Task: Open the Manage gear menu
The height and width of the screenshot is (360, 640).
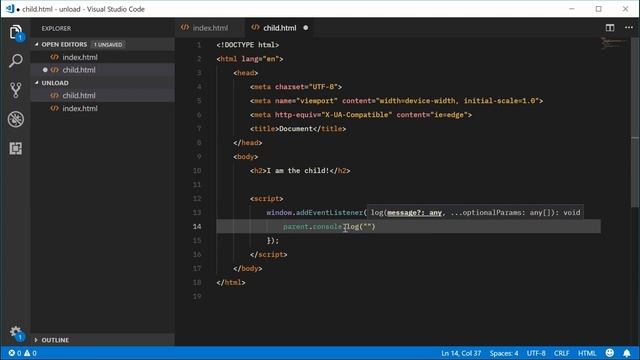Action: pos(16,332)
